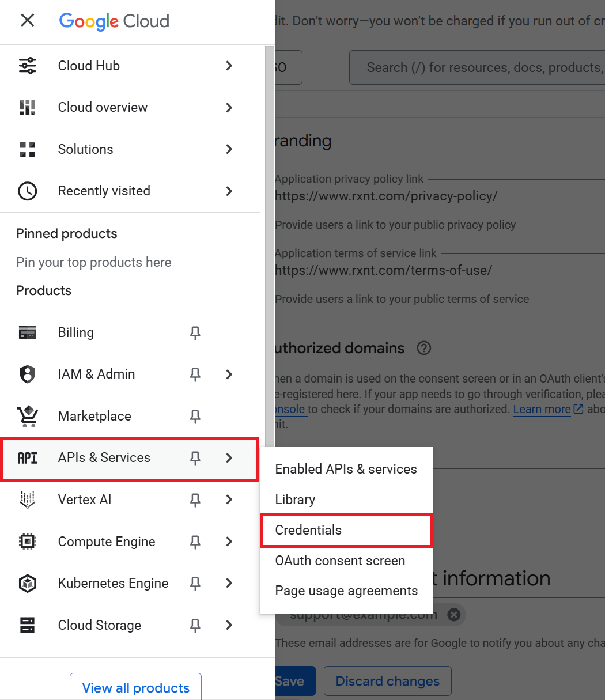Click the Cloud Hub icon
This screenshot has width=605, height=700.
coord(28,66)
